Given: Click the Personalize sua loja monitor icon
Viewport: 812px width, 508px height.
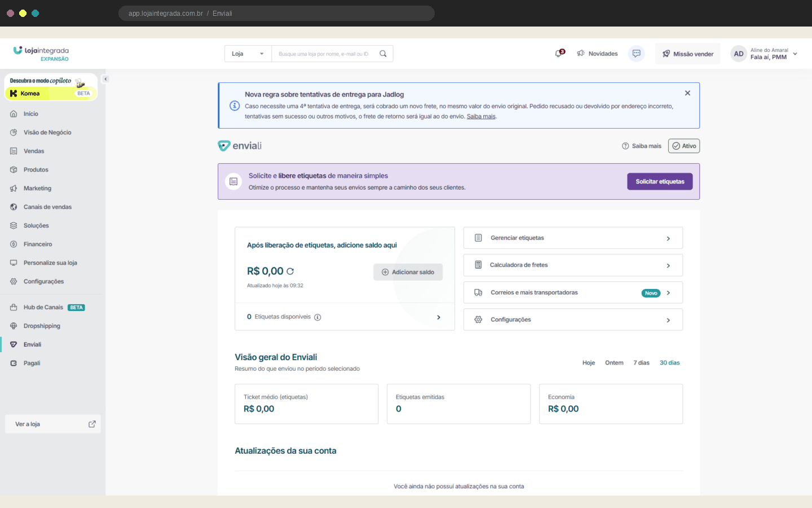Looking at the screenshot, I should (14, 263).
